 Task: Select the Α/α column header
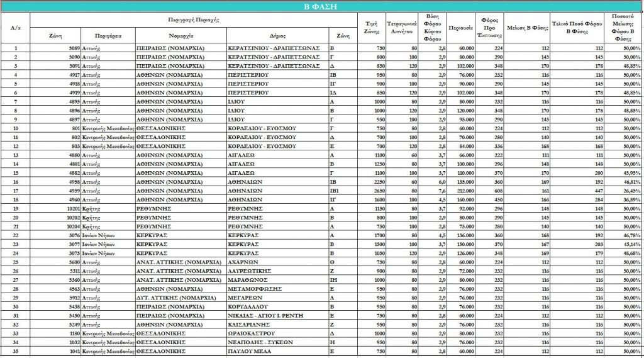point(16,28)
